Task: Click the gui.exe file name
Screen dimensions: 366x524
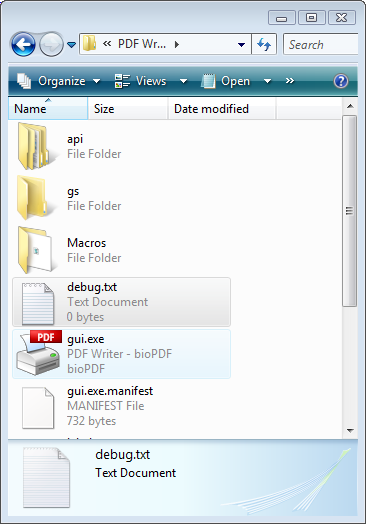Action: [x=86, y=339]
